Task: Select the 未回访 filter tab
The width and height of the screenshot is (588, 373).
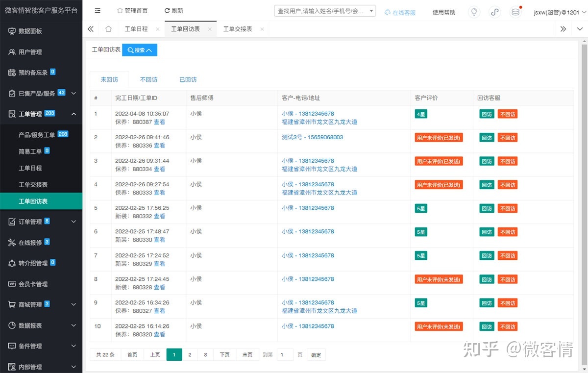Action: 109,79
